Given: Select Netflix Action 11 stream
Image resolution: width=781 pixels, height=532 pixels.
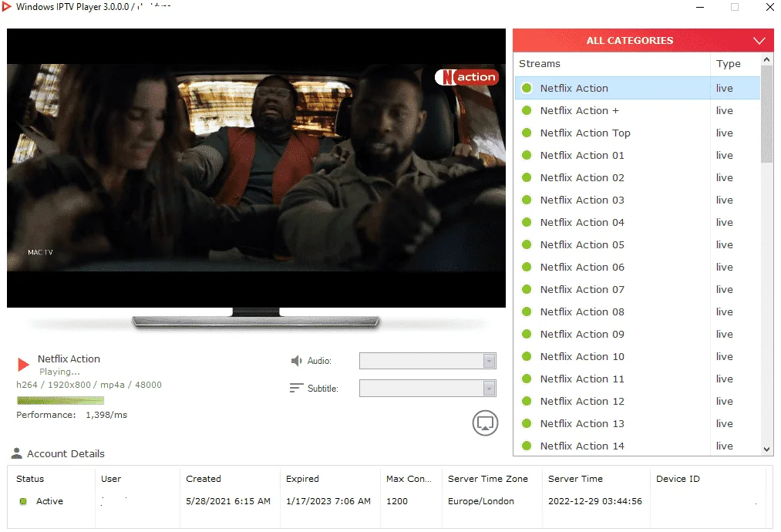Looking at the screenshot, I should [638, 379].
